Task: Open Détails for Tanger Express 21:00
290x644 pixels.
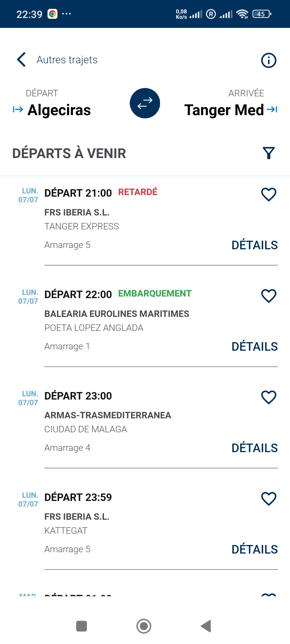Action: click(254, 245)
